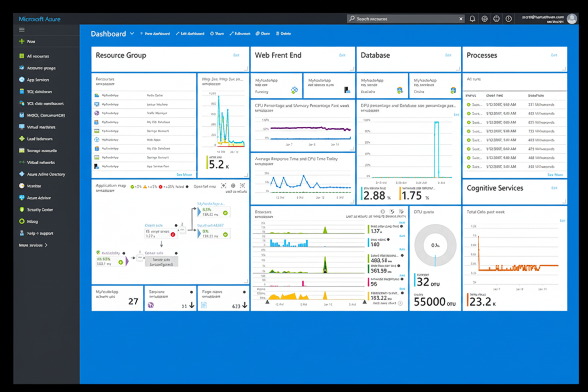
Task: Toggle the sidebar hamburger menu
Action: pyautogui.click(x=21, y=29)
